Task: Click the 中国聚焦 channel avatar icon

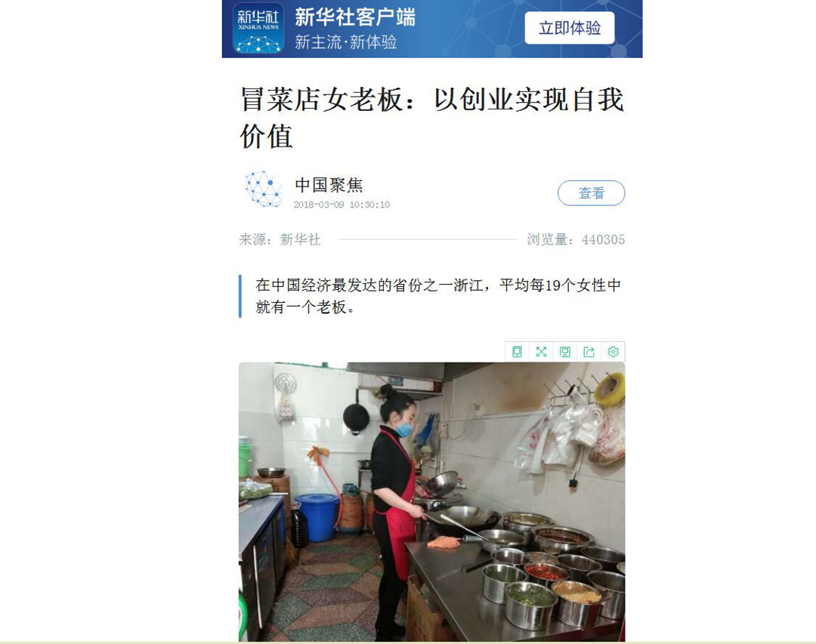Action: pos(264,189)
